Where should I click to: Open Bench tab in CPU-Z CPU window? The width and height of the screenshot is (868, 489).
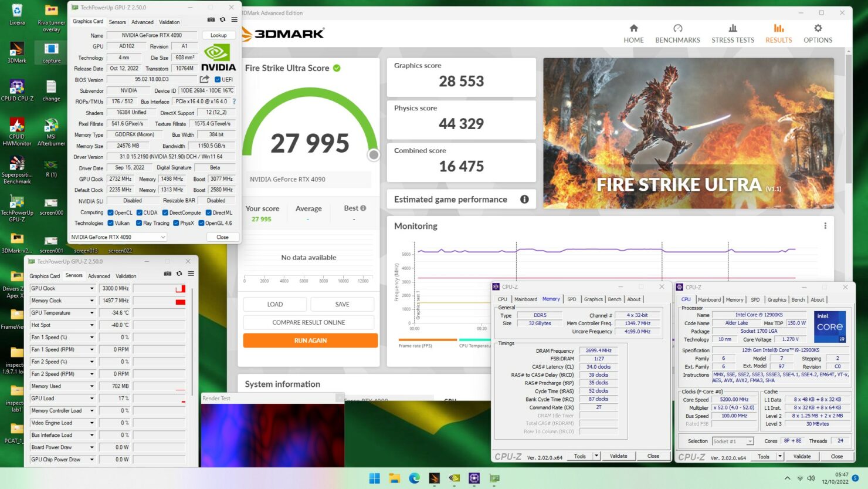tap(798, 300)
